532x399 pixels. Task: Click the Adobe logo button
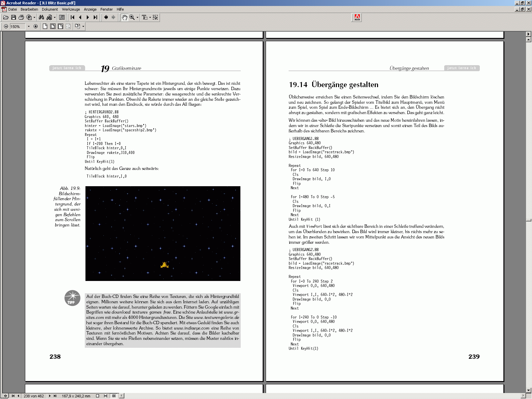357,18
